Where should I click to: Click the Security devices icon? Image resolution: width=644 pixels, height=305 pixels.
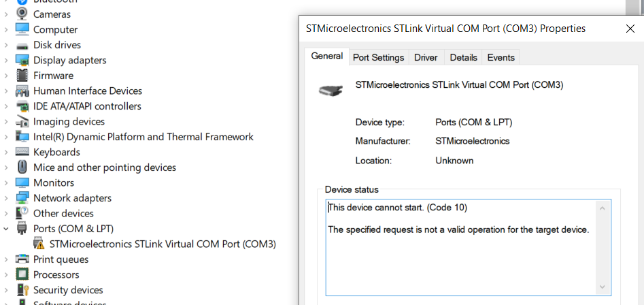22,290
